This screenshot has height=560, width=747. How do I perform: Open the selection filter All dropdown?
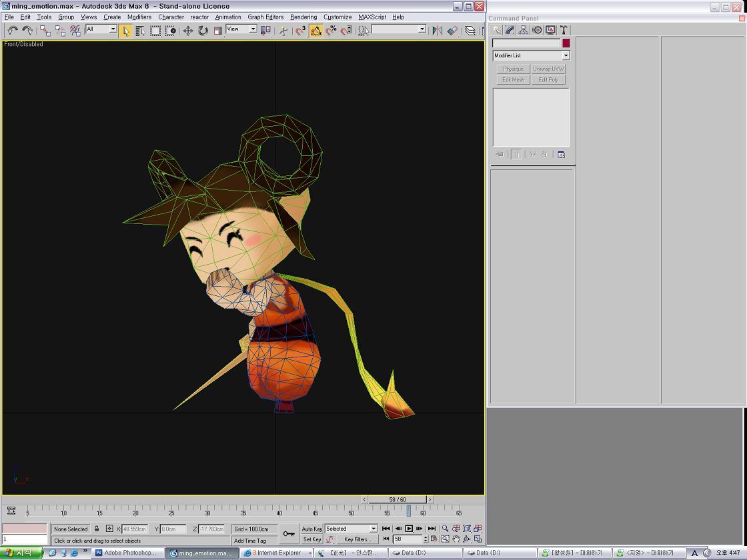tap(101, 29)
